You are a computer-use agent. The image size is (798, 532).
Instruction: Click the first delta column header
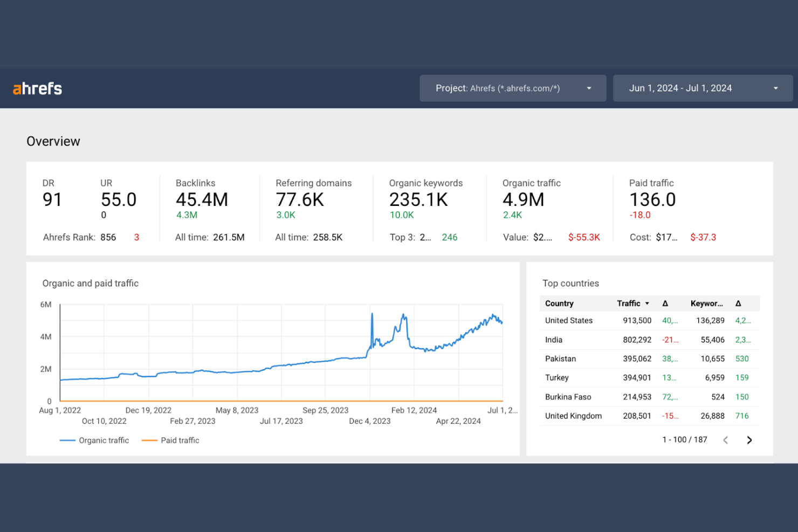tap(666, 303)
